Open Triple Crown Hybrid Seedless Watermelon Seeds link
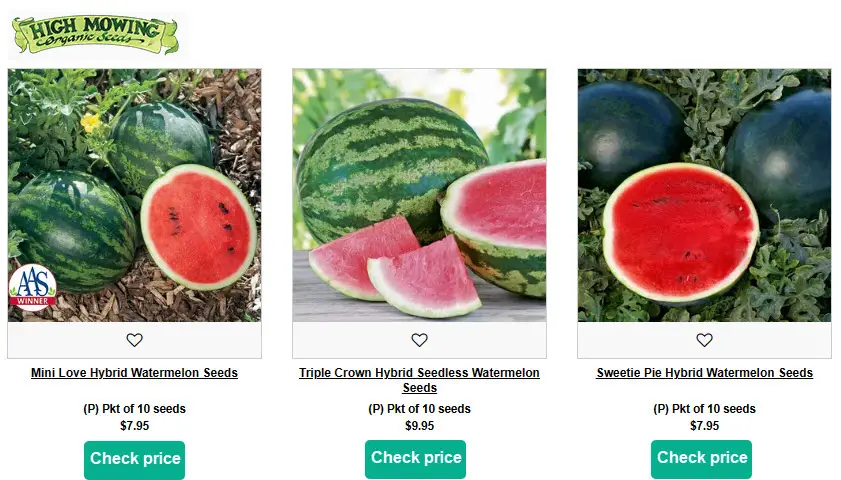Image resolution: width=841 pixels, height=480 pixels. tap(419, 380)
